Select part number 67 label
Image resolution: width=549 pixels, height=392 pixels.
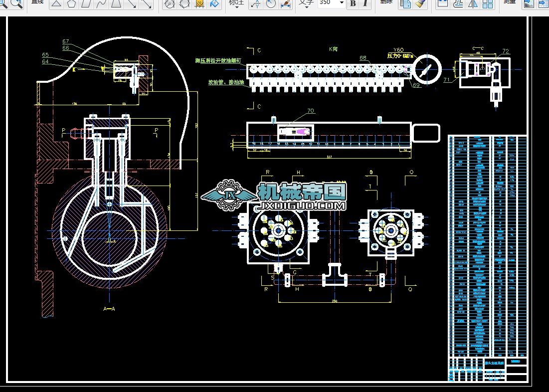(66, 41)
